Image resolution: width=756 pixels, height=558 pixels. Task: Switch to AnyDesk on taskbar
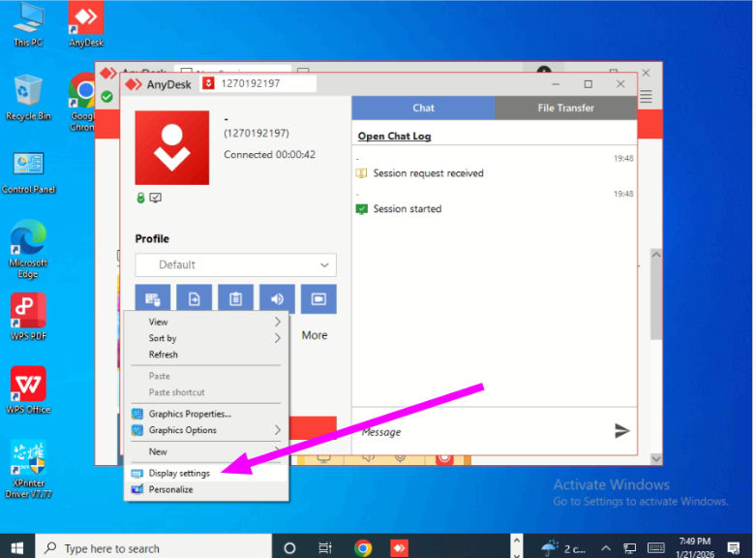point(399,548)
